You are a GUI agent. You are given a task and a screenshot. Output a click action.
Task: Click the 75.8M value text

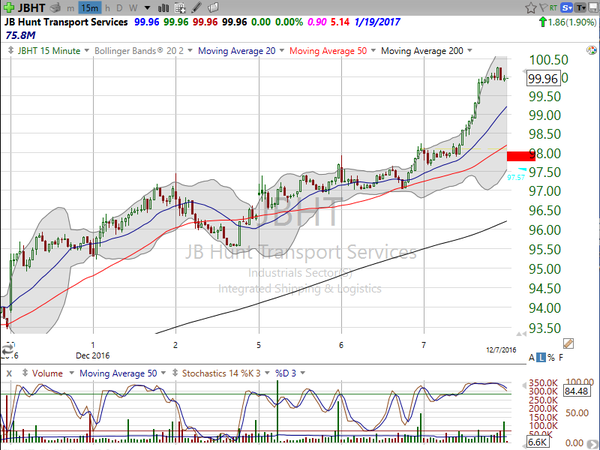click(20, 36)
